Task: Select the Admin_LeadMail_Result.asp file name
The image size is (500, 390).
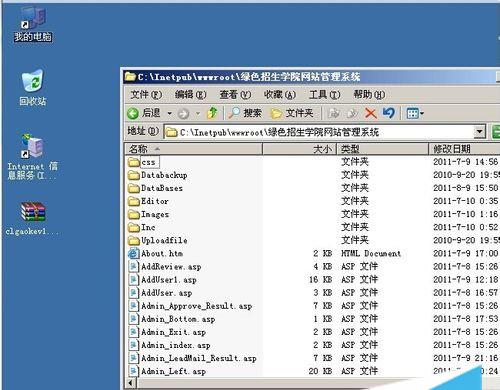Action: point(199,358)
